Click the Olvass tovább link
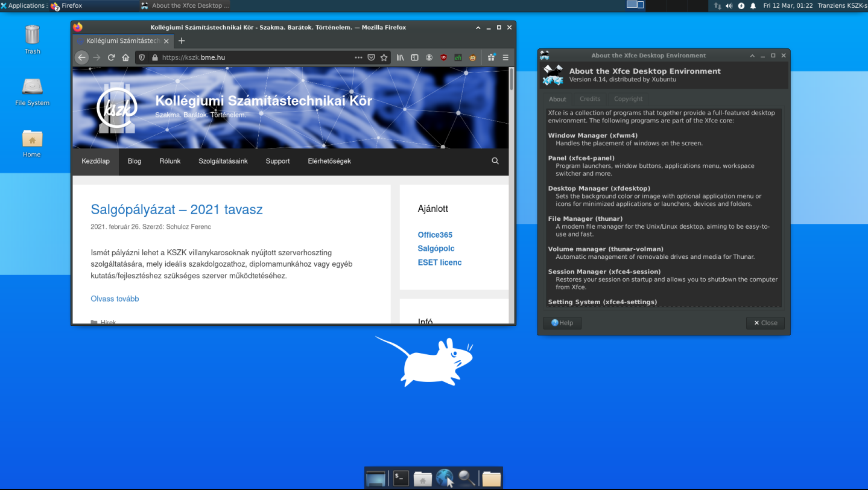Screen dimensions: 868x490 click(115, 299)
